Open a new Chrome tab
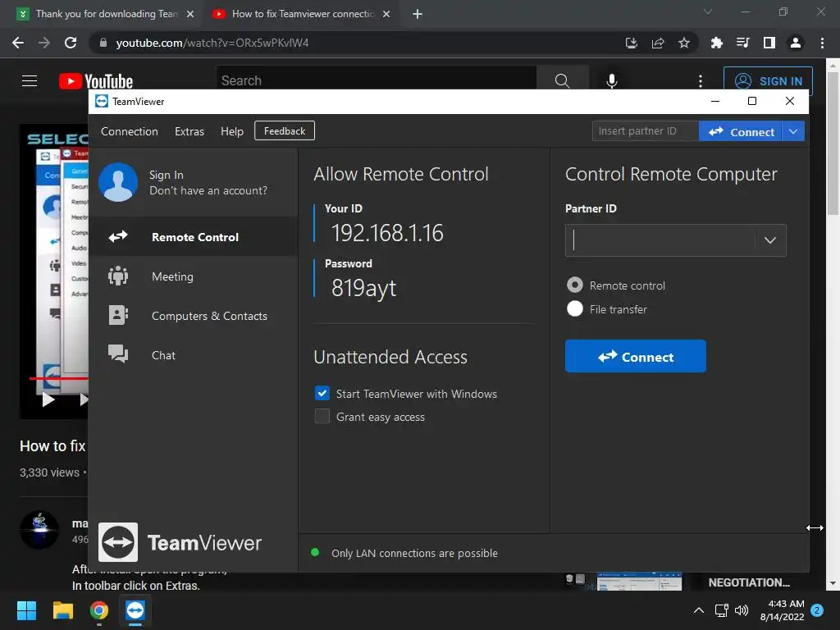Screen dimensions: 840x630 [x=418, y=14]
